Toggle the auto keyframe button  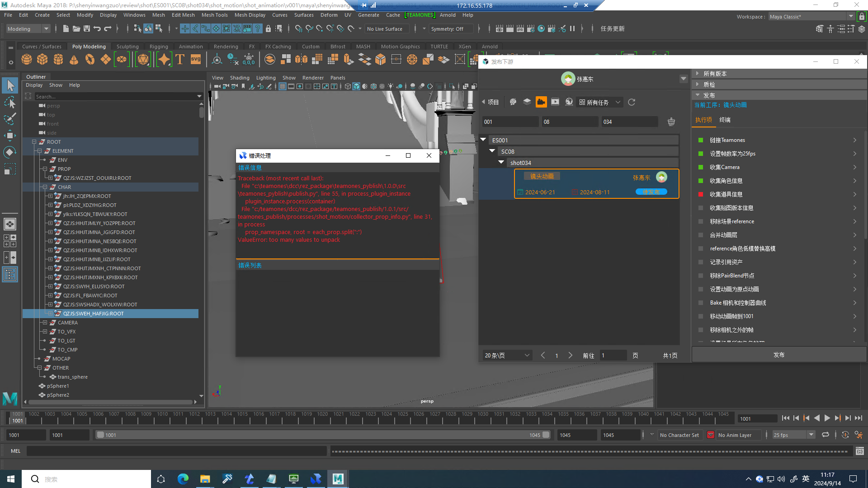coord(845,435)
